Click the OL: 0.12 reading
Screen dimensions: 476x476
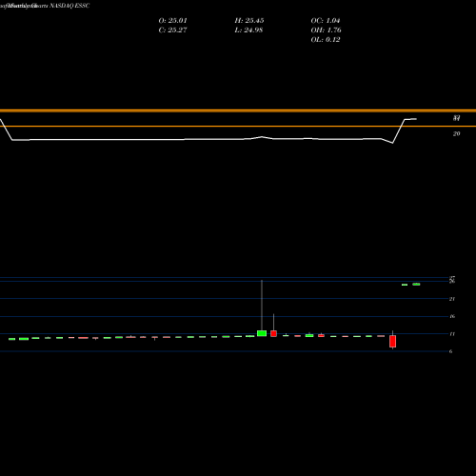click(x=326, y=40)
